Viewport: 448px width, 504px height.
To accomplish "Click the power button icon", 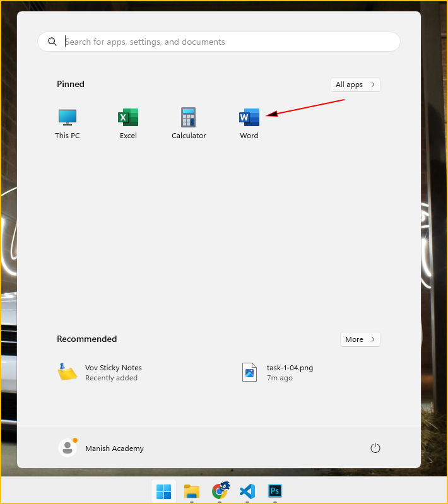I will click(x=375, y=448).
